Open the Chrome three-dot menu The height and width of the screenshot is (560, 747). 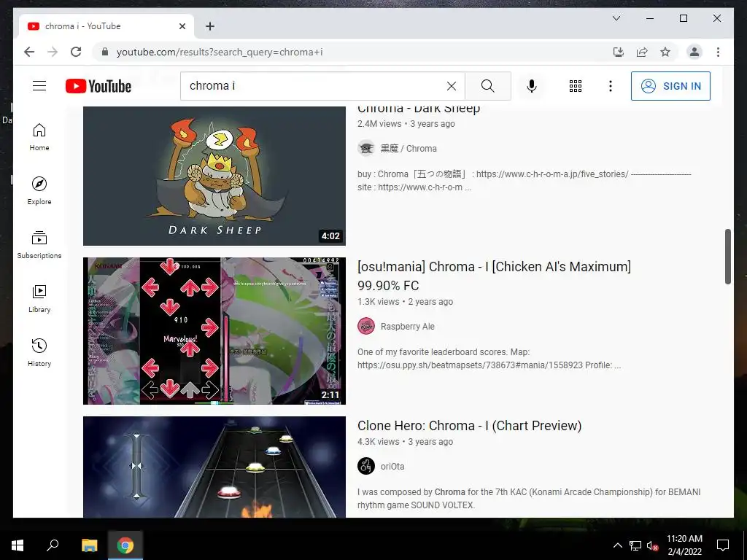pos(718,52)
